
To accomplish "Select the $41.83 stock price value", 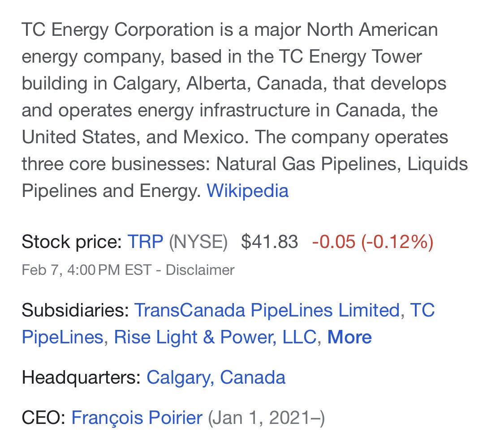I will point(269,241).
